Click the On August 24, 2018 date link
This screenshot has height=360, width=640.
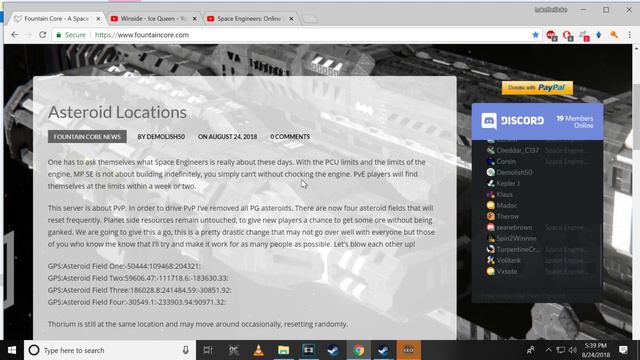[x=227, y=137]
